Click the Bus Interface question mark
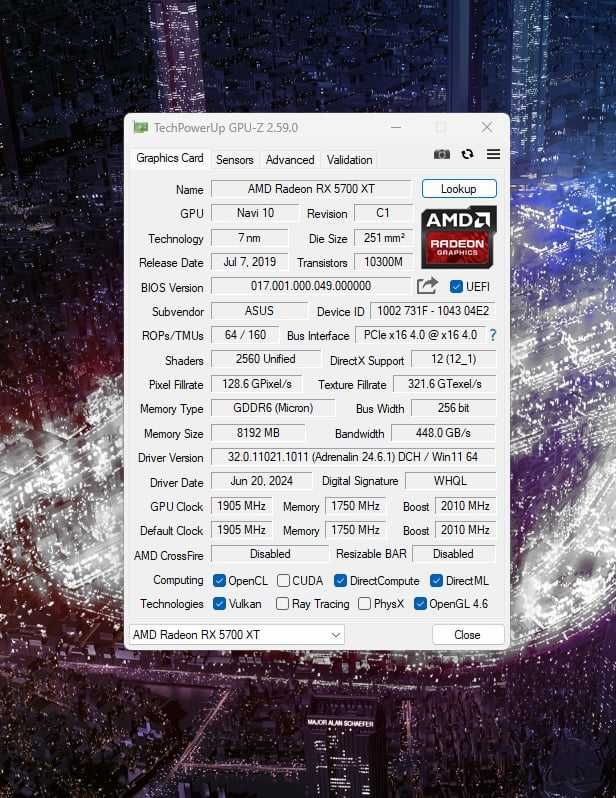Image resolution: width=616 pixels, height=798 pixels. tap(493, 335)
